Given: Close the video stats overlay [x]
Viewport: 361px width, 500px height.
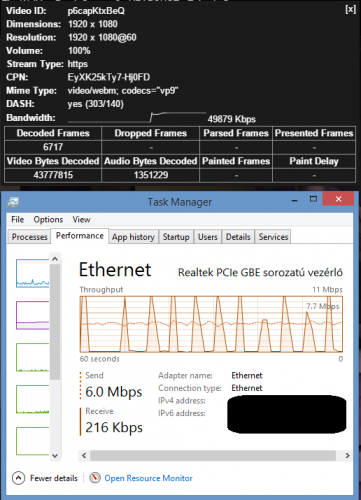Looking at the screenshot, I should pos(350,9).
